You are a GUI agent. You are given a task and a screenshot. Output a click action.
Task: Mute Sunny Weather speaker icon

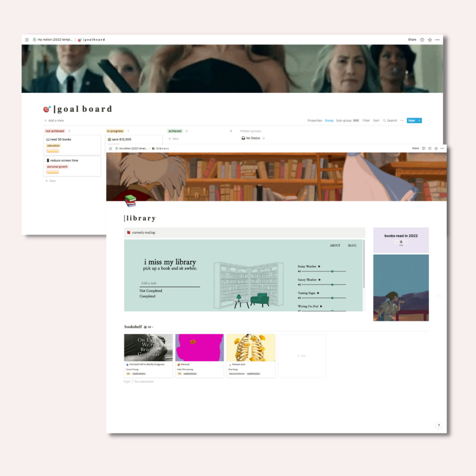point(299,285)
